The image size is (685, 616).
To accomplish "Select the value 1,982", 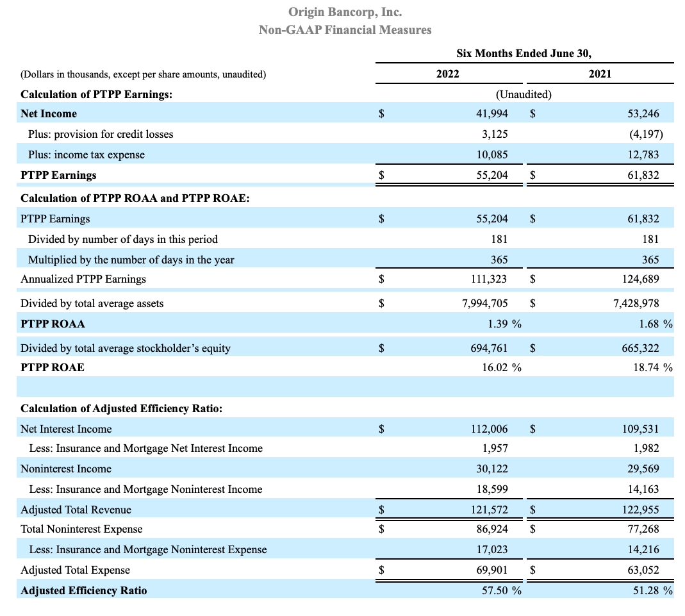I will 646,448.
